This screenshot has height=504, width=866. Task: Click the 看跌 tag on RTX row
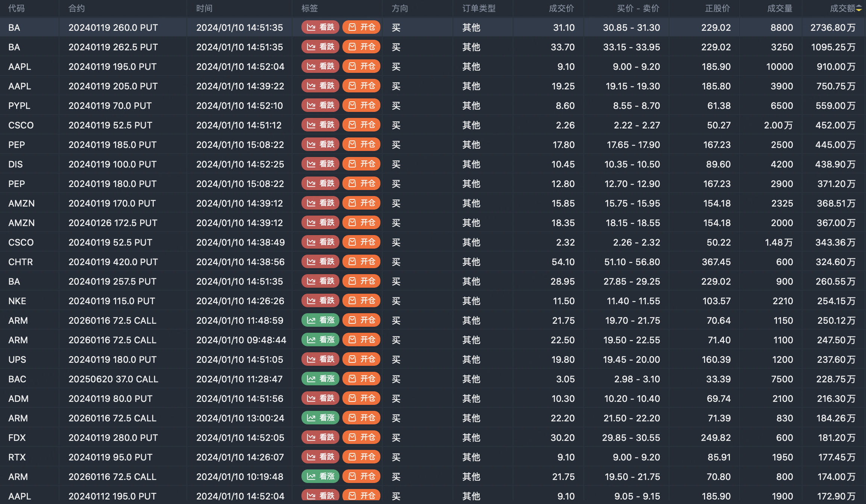click(x=320, y=457)
